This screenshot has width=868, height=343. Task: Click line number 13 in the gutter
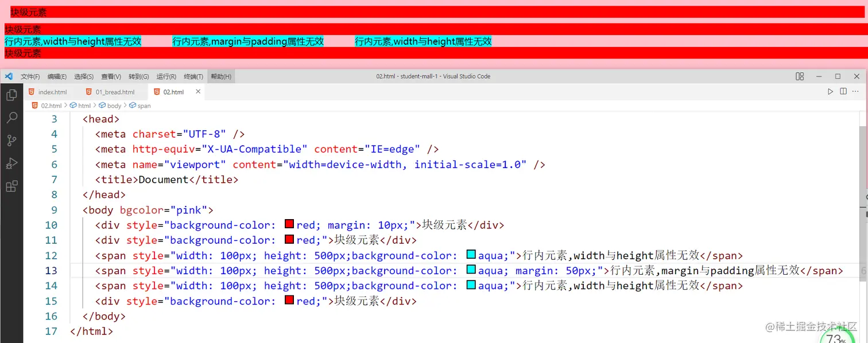[x=51, y=271]
